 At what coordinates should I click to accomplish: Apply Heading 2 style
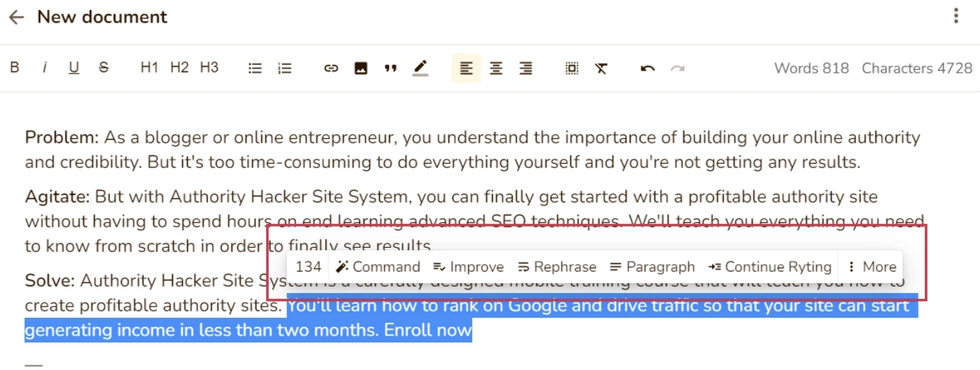coord(179,68)
